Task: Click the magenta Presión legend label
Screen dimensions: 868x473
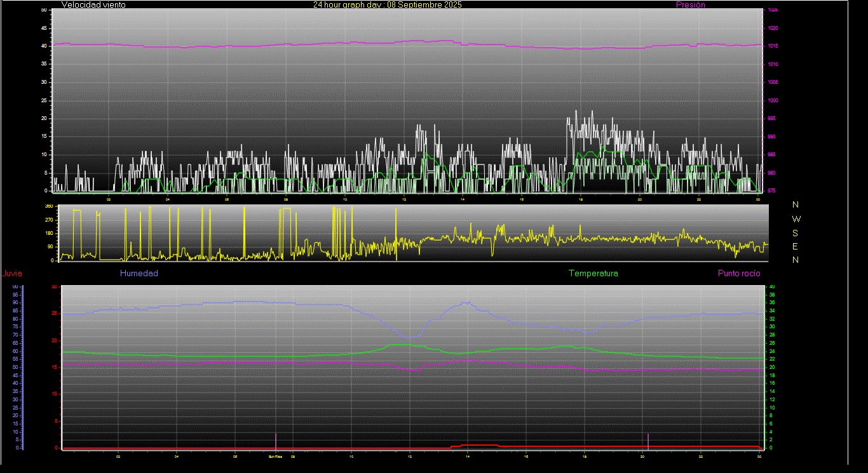Action: pos(690,4)
